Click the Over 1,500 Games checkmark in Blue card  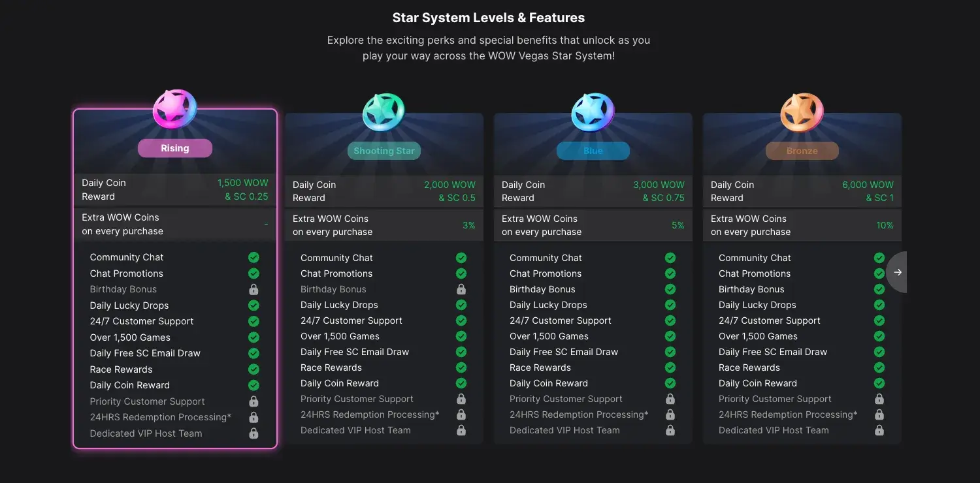pos(670,336)
